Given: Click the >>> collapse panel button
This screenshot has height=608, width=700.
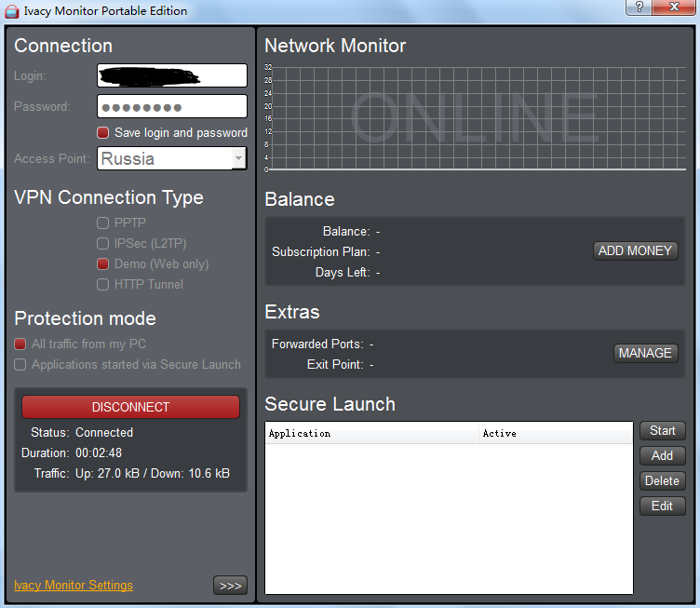Looking at the screenshot, I should (230, 586).
